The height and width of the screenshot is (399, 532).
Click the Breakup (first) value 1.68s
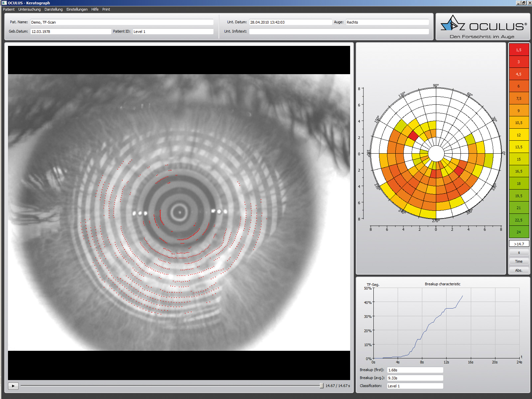(x=415, y=370)
